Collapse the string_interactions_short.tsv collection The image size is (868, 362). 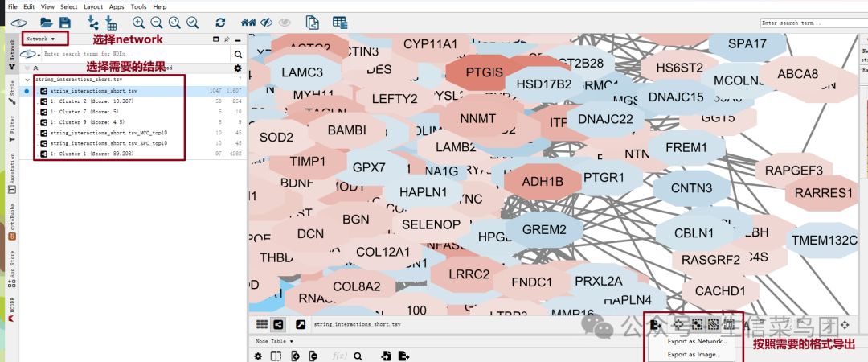point(27,80)
